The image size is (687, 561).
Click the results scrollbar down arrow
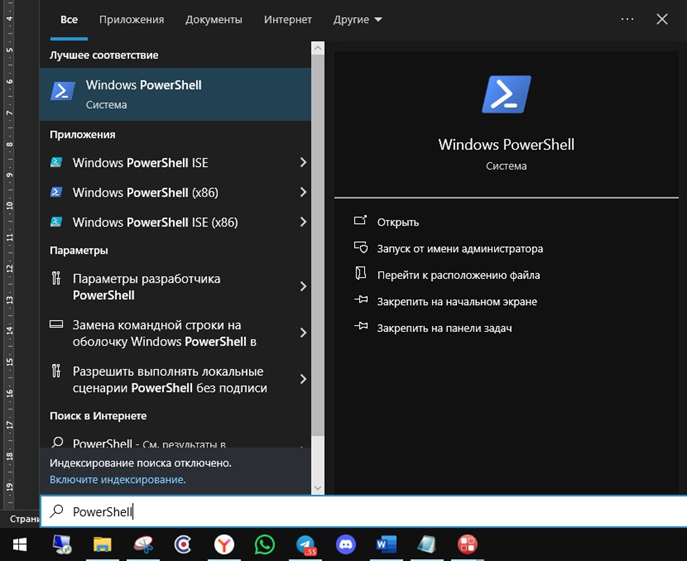click(x=318, y=488)
